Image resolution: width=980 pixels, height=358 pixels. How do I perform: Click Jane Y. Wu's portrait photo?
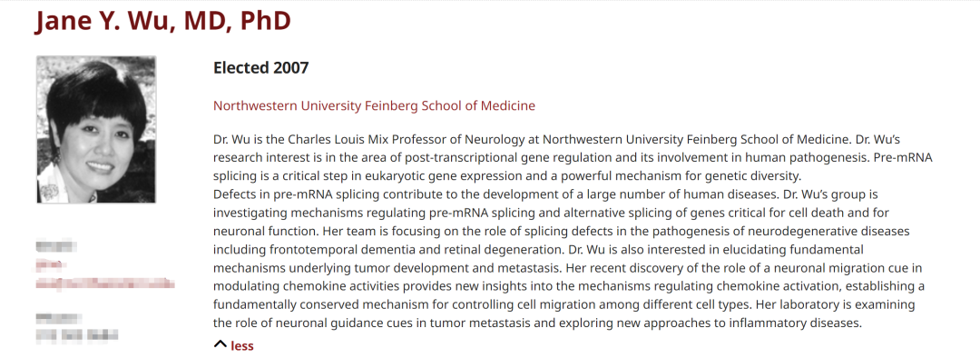pos(96,130)
